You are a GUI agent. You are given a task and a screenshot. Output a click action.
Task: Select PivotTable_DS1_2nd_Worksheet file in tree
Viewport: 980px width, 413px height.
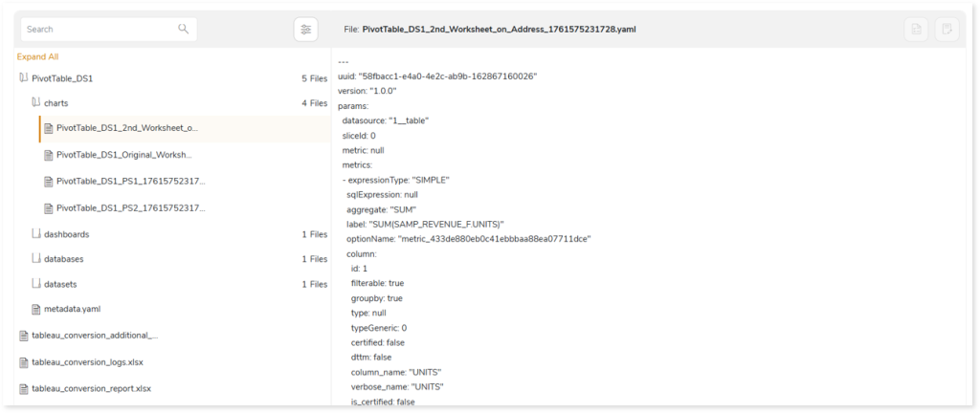pyautogui.click(x=127, y=128)
